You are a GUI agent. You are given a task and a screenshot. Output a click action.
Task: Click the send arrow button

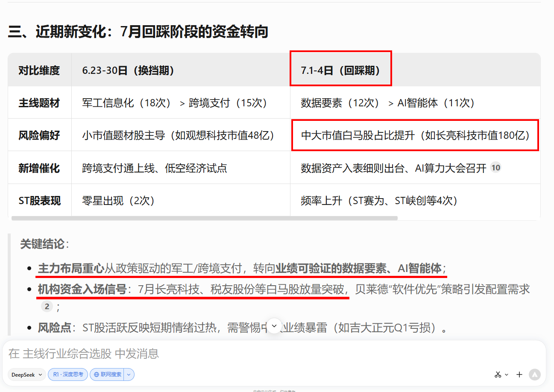[x=535, y=374]
